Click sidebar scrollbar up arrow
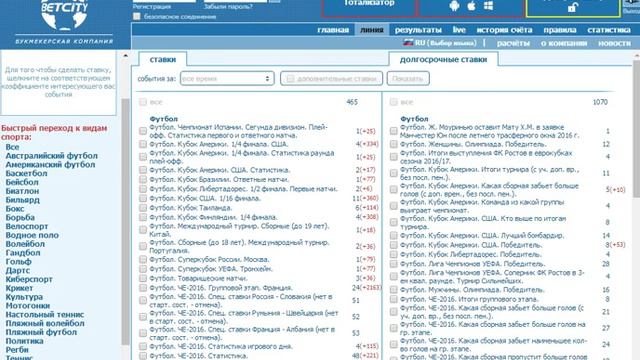Screen dimensions: 640x360 tap(125, 56)
